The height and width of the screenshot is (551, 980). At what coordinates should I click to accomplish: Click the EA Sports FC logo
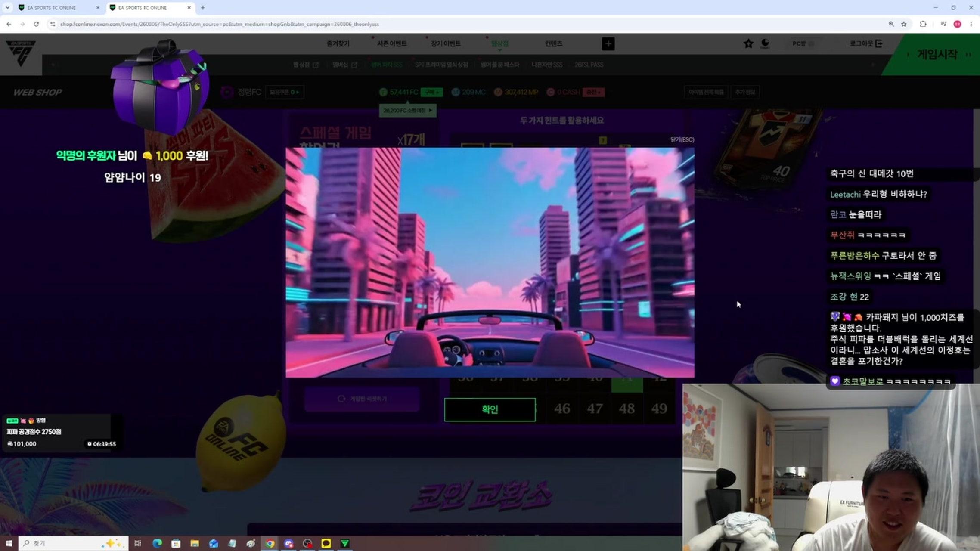[x=21, y=54]
